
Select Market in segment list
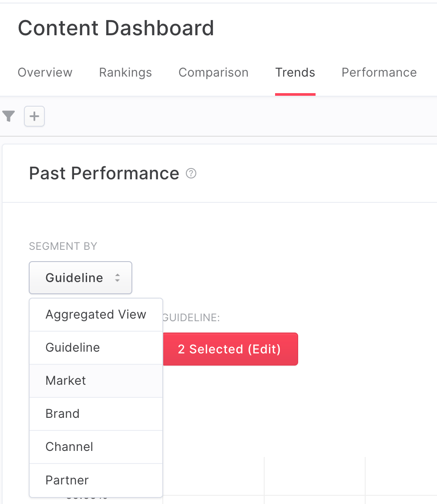[x=96, y=381]
